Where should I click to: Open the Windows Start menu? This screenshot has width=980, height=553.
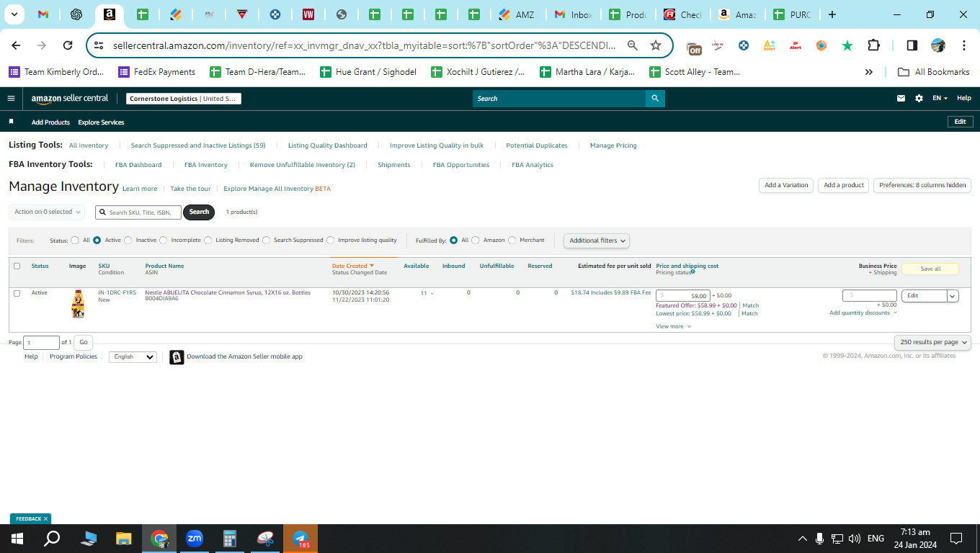coord(17,539)
